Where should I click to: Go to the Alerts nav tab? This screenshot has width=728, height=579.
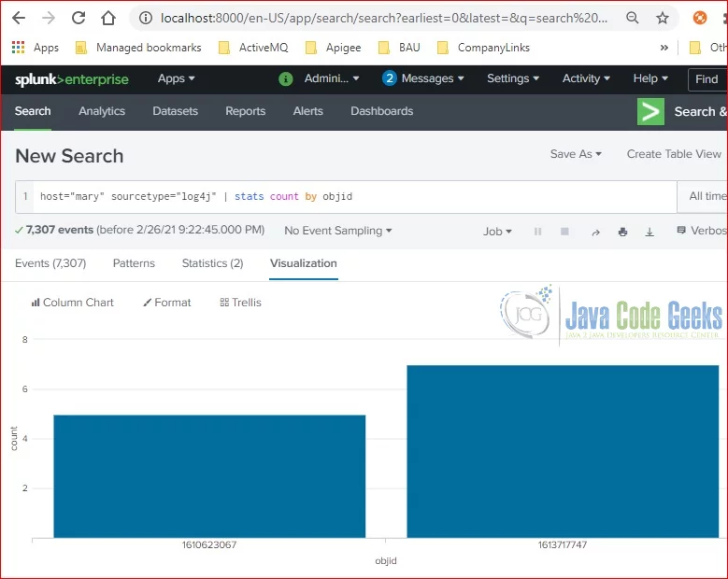pyautogui.click(x=307, y=111)
